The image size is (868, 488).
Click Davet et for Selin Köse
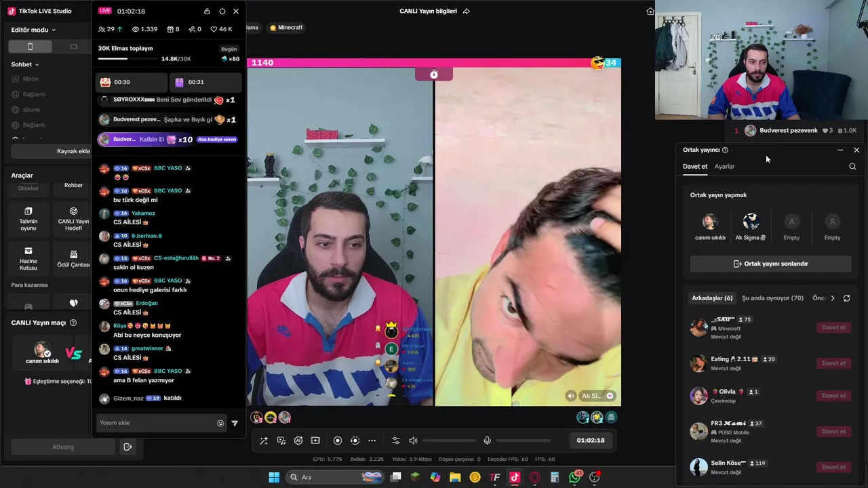(833, 467)
